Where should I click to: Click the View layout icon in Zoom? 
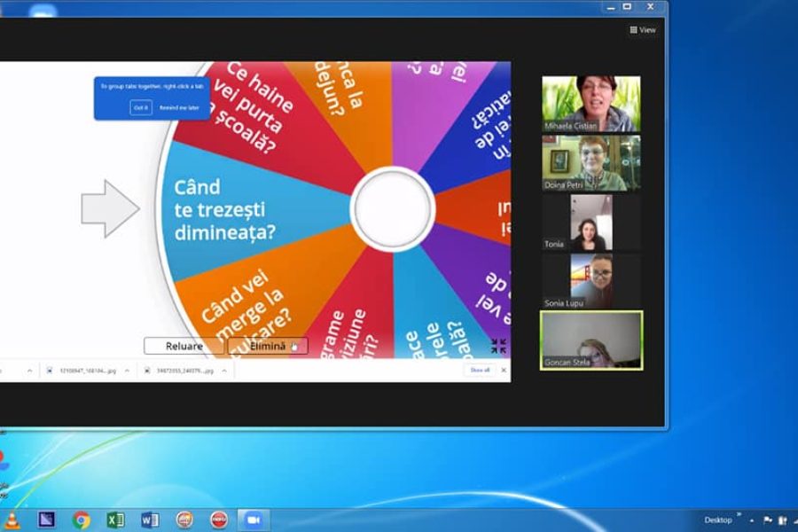pyautogui.click(x=643, y=30)
